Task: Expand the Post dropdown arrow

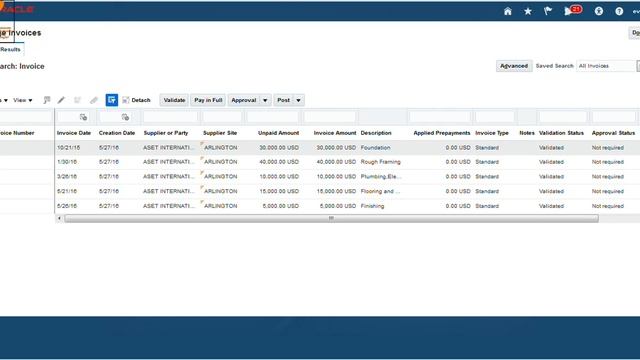Action: coord(298,100)
